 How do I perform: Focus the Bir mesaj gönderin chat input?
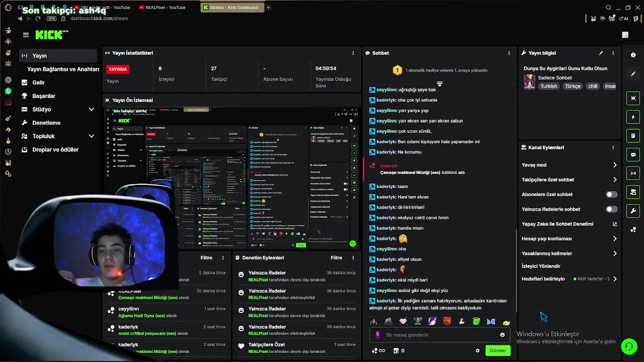(439, 335)
